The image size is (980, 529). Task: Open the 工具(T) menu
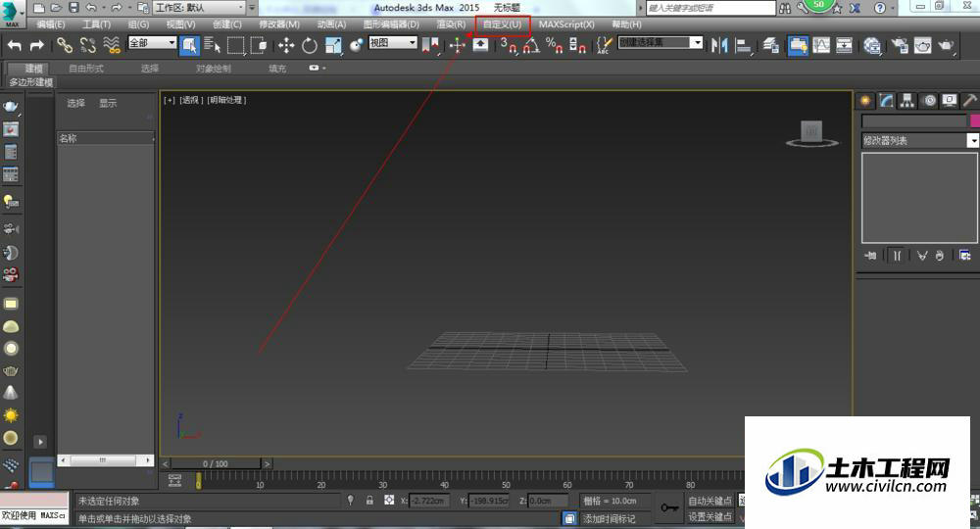[96, 24]
